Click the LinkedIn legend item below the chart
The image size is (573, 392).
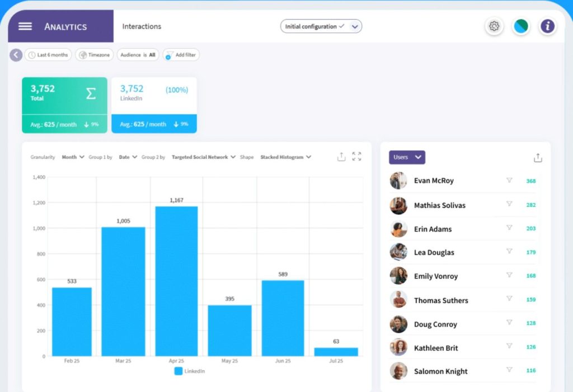pos(190,371)
